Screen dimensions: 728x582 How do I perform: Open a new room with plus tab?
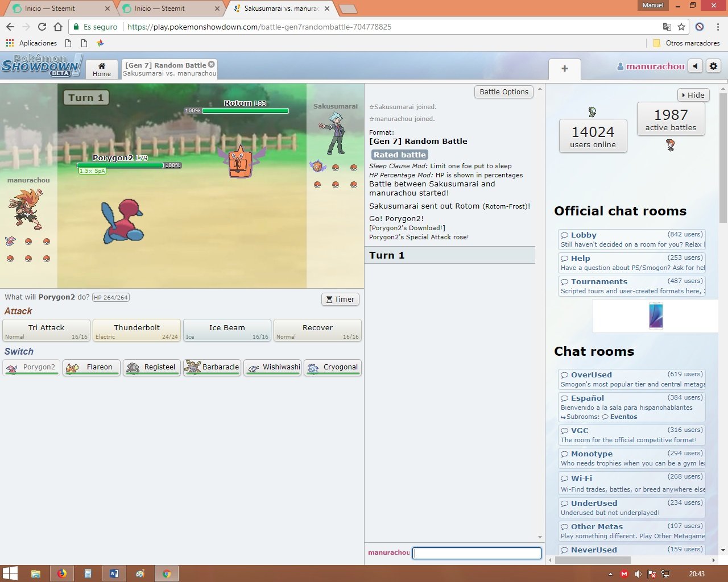click(x=565, y=68)
